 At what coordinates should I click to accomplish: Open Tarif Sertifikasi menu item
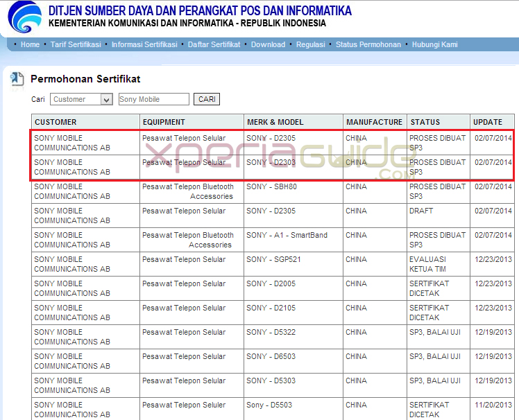coord(76,44)
